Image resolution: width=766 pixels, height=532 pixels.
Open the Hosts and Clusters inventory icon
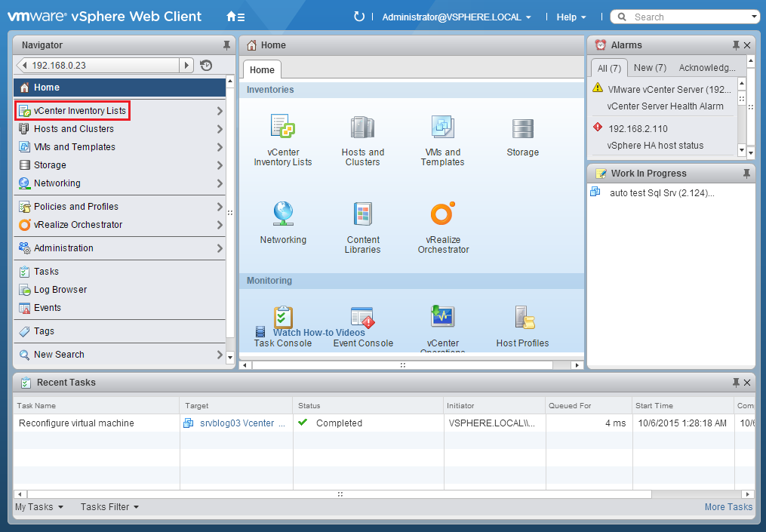[362, 127]
